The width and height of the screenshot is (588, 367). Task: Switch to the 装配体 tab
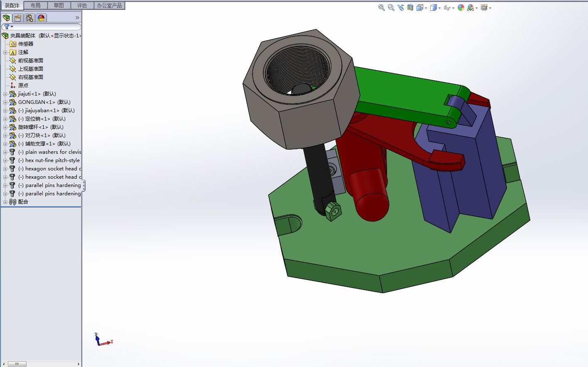pyautogui.click(x=12, y=5)
